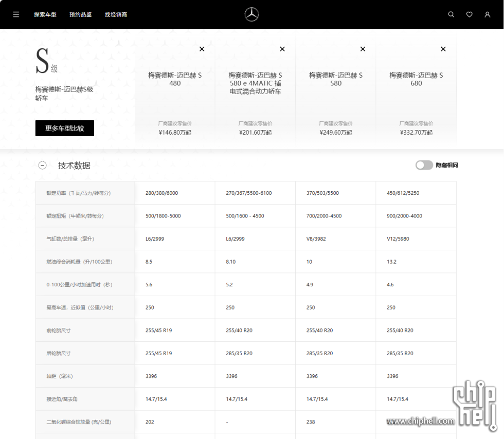Remove Maybach S 480 from comparison
The width and height of the screenshot is (504, 439).
click(202, 49)
